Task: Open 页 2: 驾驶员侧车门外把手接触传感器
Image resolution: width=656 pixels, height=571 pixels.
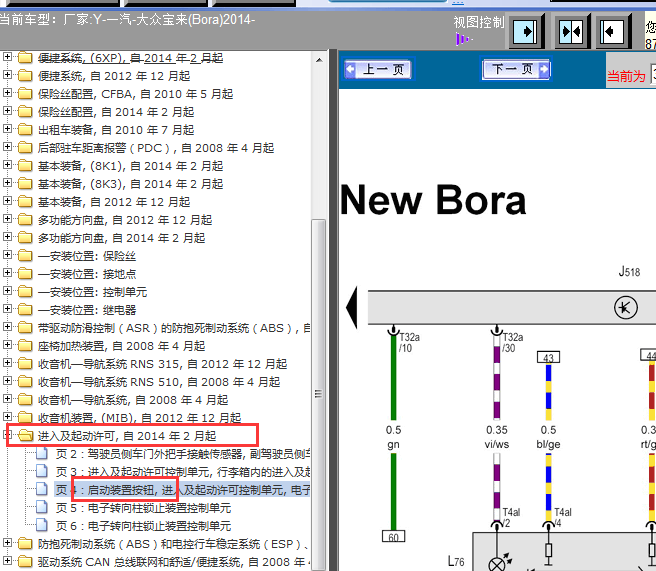Action: pyautogui.click(x=183, y=454)
